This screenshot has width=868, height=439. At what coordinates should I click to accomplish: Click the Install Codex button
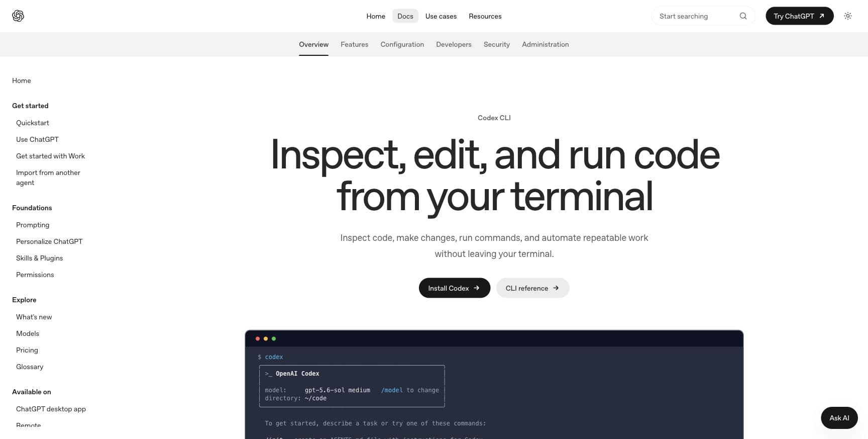pos(455,288)
